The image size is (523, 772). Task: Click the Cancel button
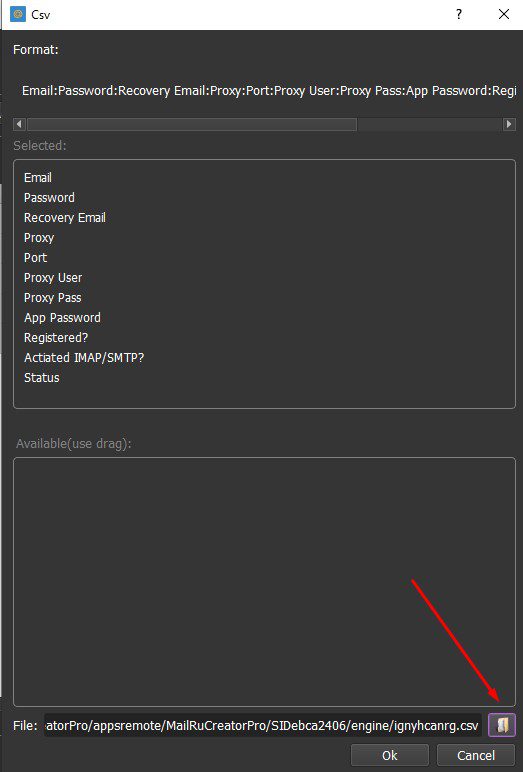pos(476,755)
